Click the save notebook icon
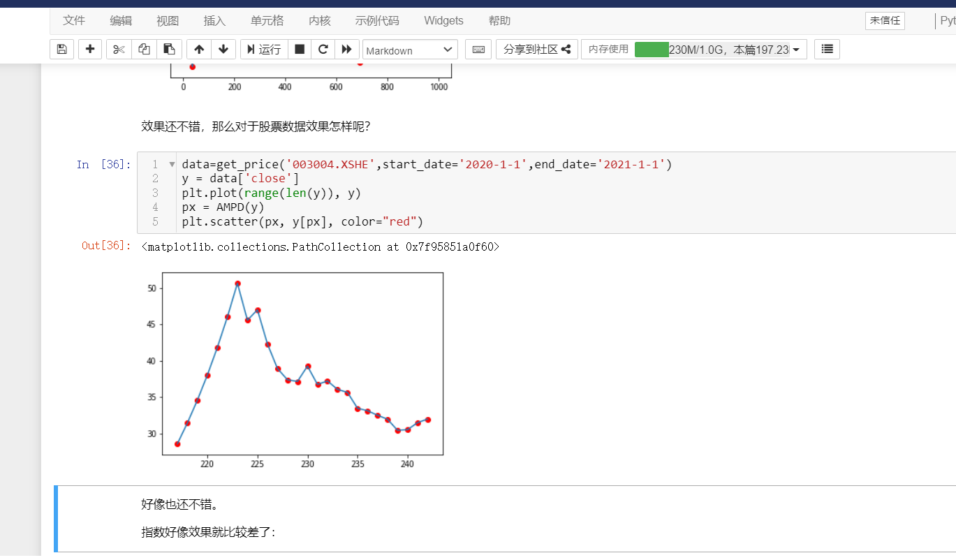956x560 pixels. click(x=61, y=49)
